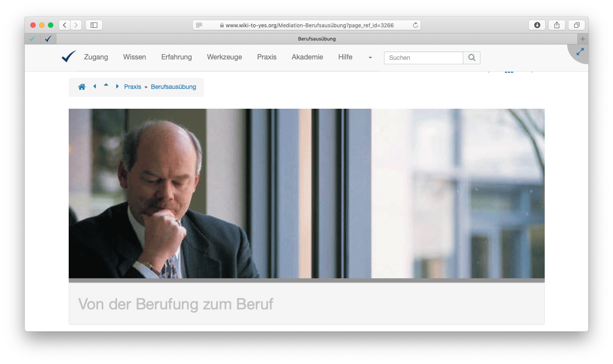Open the Werkzeuge menu
Viewport: 613px width, 364px height.
224,57
